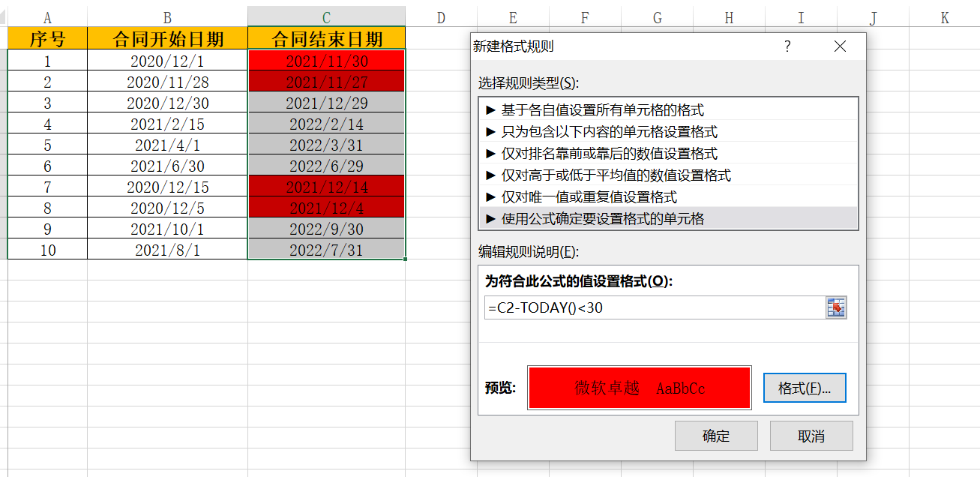
Task: Click inside the =C2-TODAY()<30 formula field
Action: point(655,307)
